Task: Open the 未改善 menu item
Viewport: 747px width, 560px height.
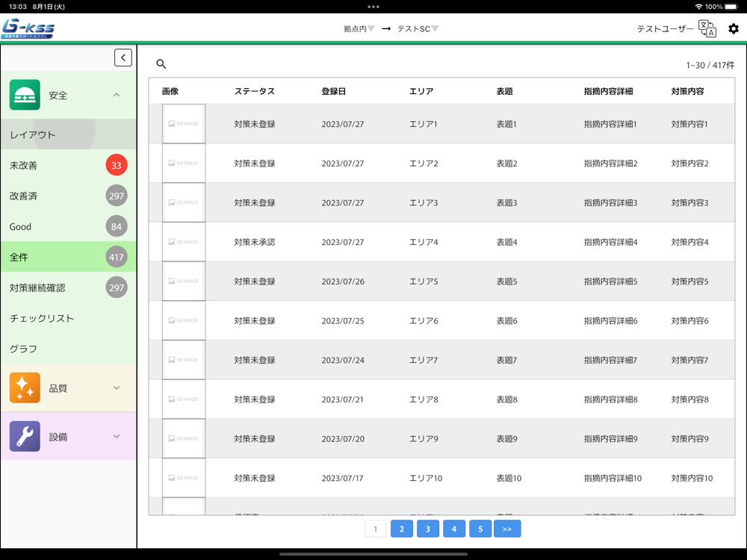Action: click(68, 165)
